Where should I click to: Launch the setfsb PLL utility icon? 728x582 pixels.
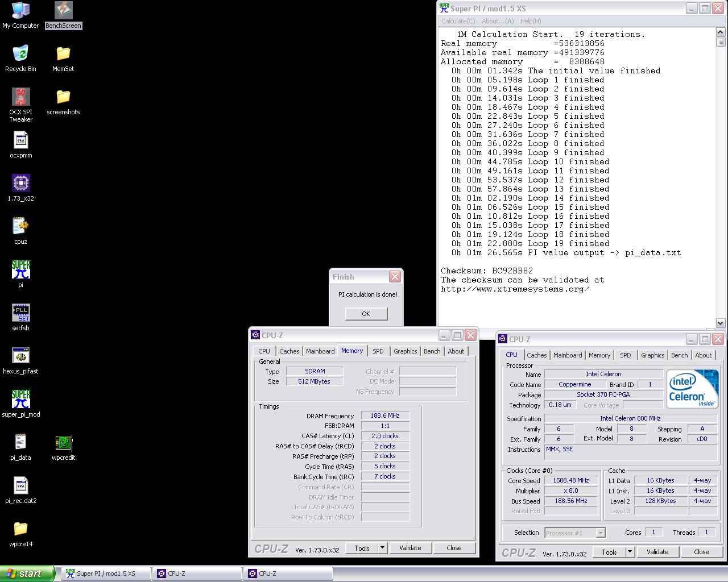point(20,318)
